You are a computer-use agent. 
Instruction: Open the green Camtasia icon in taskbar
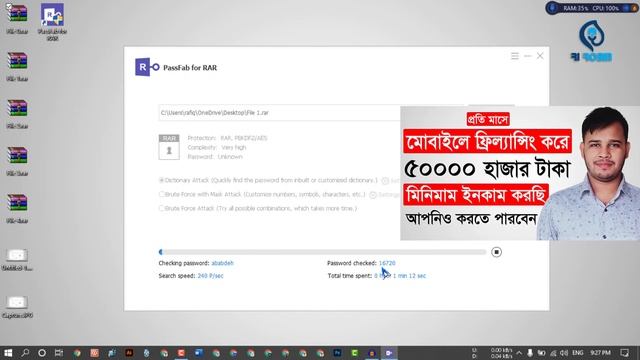click(354, 353)
